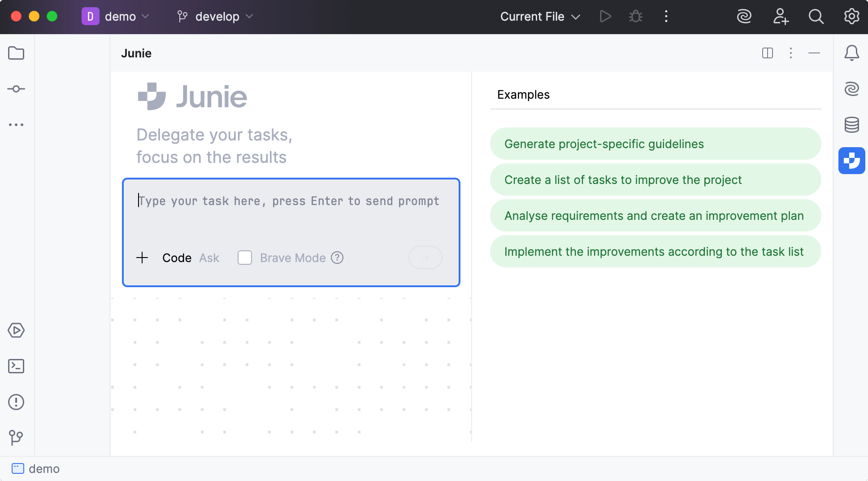Open the AI Assistant panel

(851, 89)
